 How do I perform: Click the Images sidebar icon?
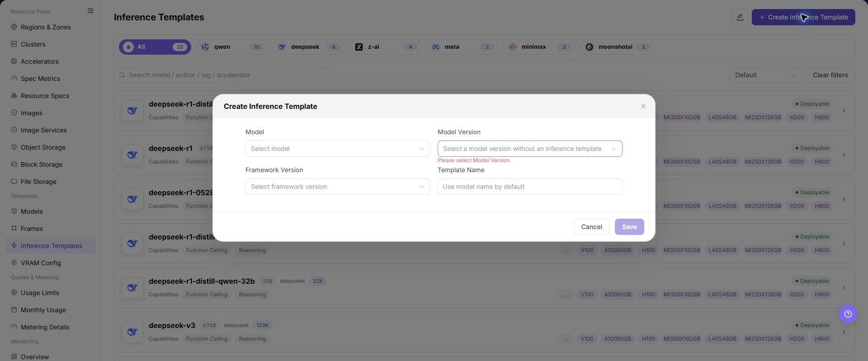click(14, 113)
